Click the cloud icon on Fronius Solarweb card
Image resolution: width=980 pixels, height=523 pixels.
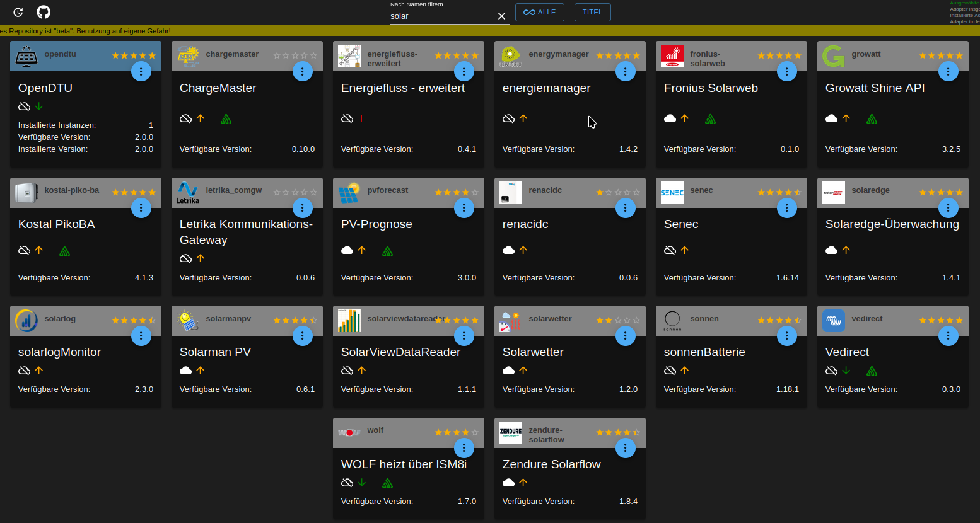[x=670, y=118]
